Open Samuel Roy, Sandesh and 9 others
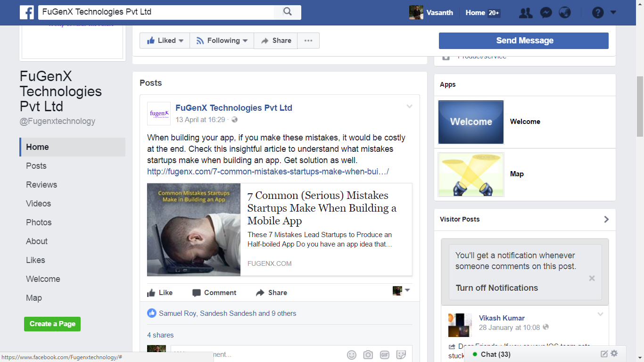The image size is (644, 362). 228,313
